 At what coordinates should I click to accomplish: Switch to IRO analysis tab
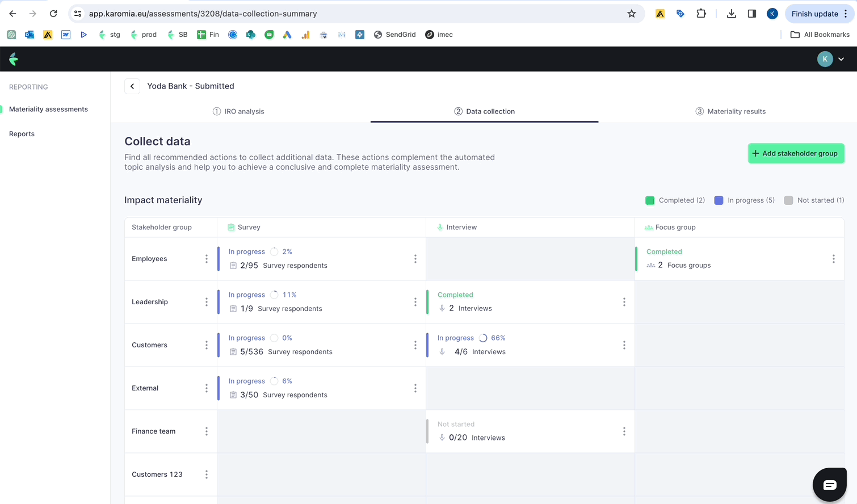(238, 111)
